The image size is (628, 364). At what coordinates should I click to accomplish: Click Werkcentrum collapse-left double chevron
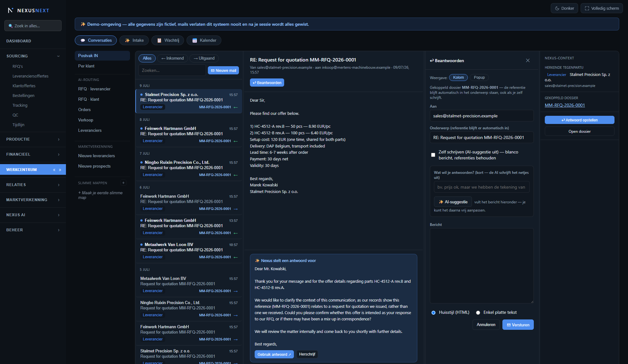point(54,170)
